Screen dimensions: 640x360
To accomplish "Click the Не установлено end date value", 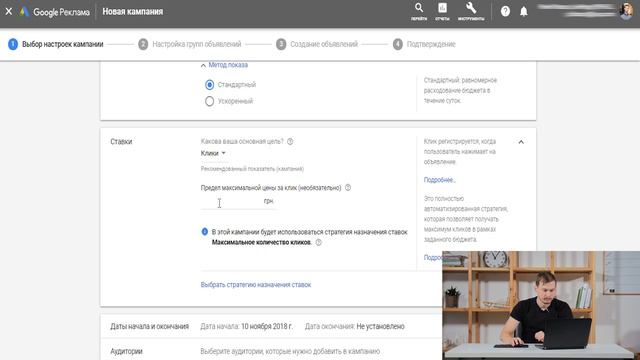I will pos(380,327).
